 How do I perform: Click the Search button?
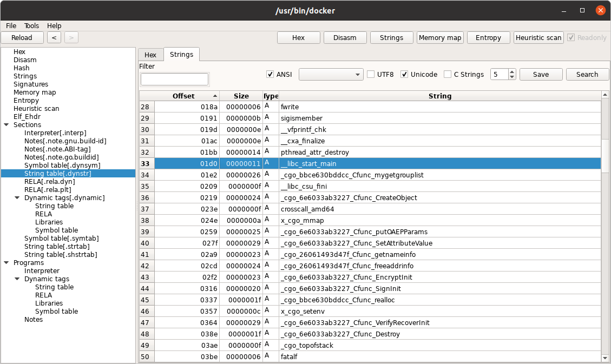[587, 74]
